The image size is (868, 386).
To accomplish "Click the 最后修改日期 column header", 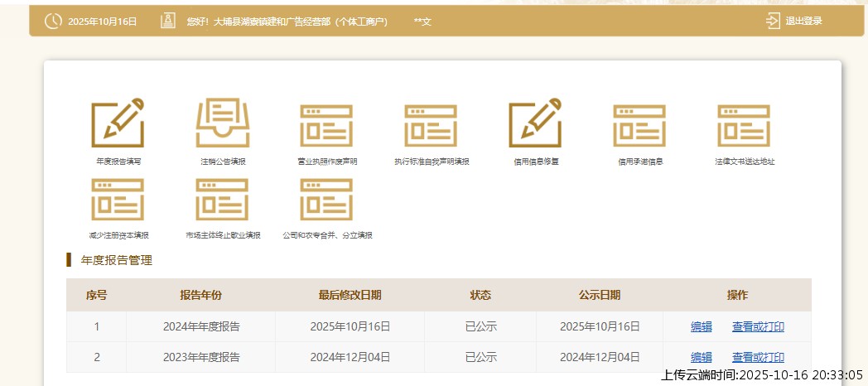I will 350,295.
